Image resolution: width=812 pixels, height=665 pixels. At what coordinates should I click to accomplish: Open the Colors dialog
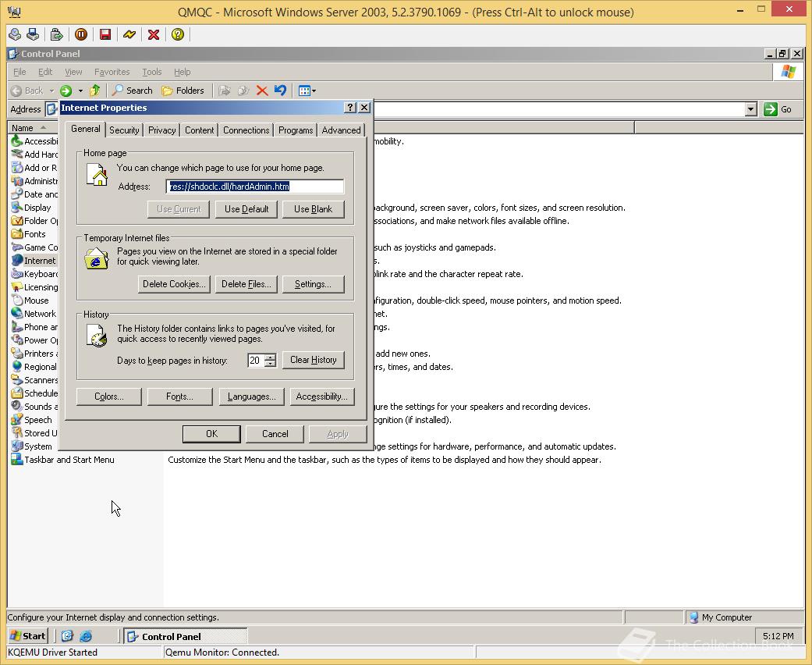coord(108,397)
